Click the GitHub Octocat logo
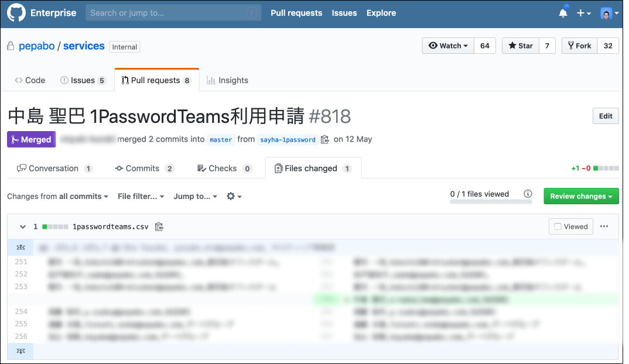This screenshot has width=629, height=364. point(15,13)
